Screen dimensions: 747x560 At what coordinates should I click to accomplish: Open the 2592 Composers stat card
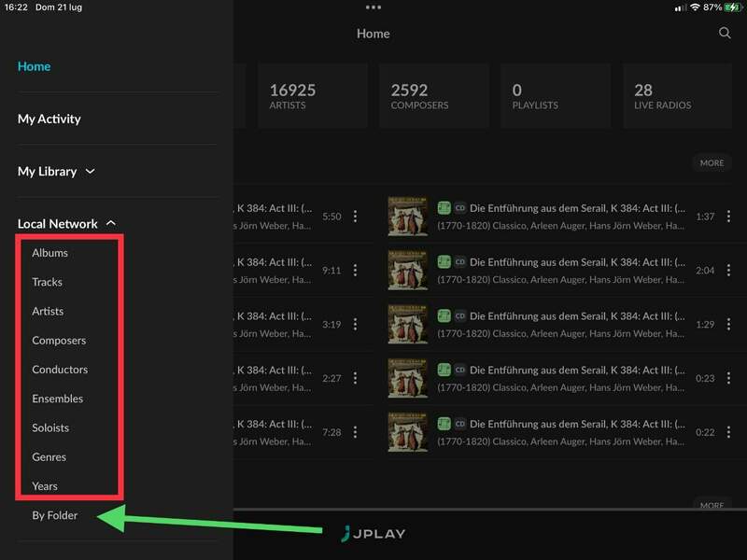(434, 96)
